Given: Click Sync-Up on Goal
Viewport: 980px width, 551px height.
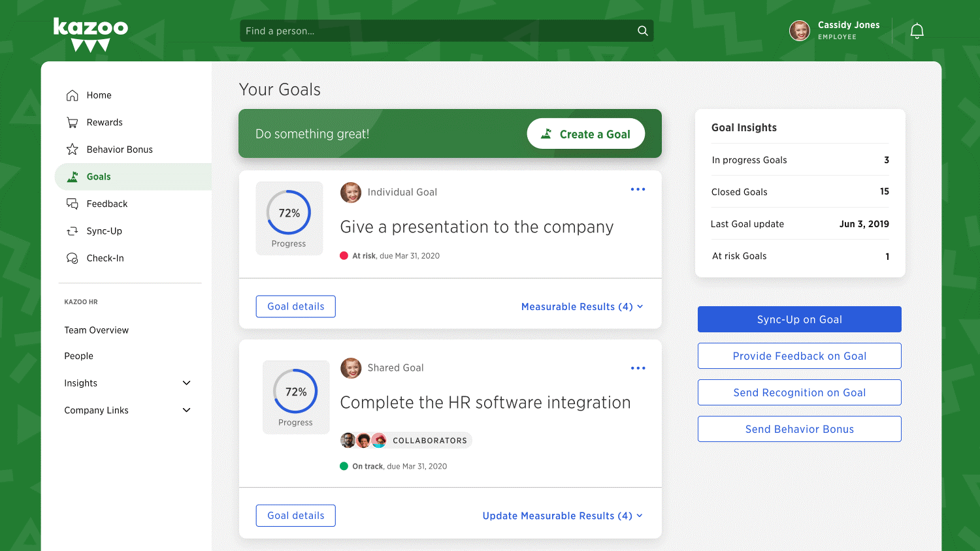Looking at the screenshot, I should tap(799, 319).
